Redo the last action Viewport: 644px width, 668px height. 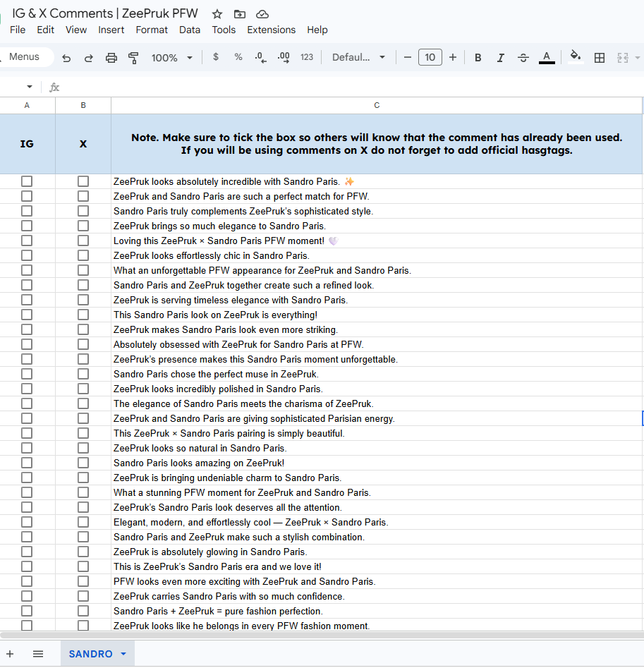click(x=89, y=58)
